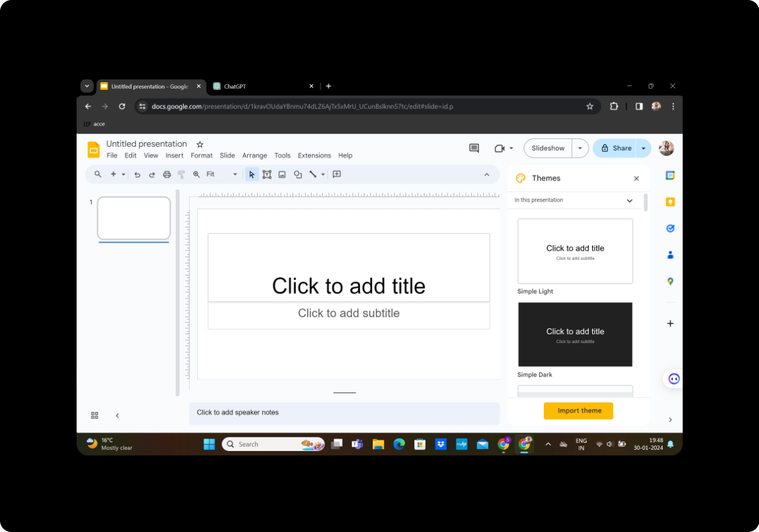Click the taskbar Search box
Viewport: 759px width, 532px height.
pyautogui.click(x=273, y=444)
